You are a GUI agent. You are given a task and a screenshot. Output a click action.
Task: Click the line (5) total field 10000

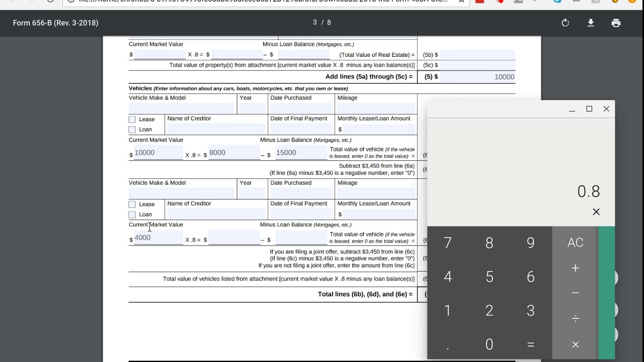point(477,77)
